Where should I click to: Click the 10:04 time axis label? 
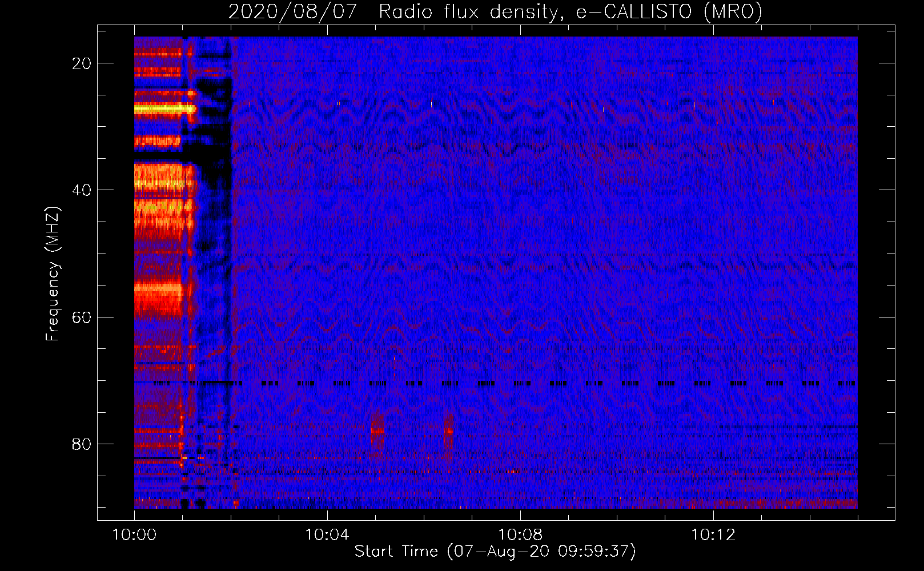point(327,534)
